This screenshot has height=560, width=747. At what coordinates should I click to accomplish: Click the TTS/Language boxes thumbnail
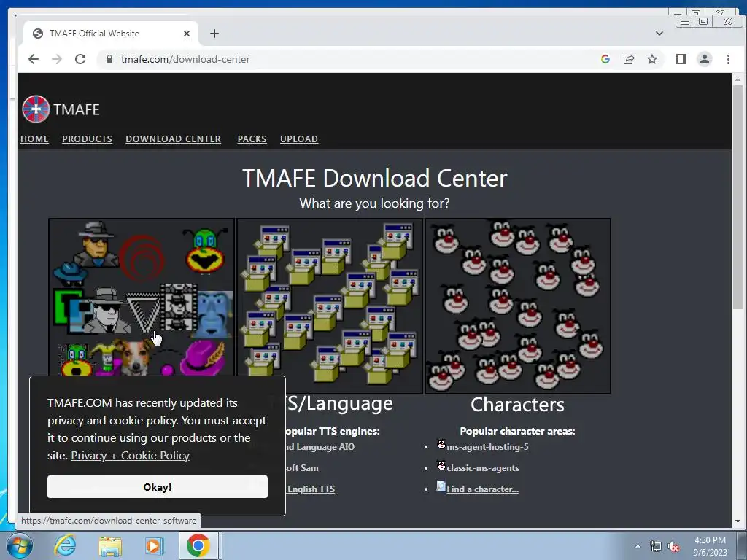(x=330, y=306)
